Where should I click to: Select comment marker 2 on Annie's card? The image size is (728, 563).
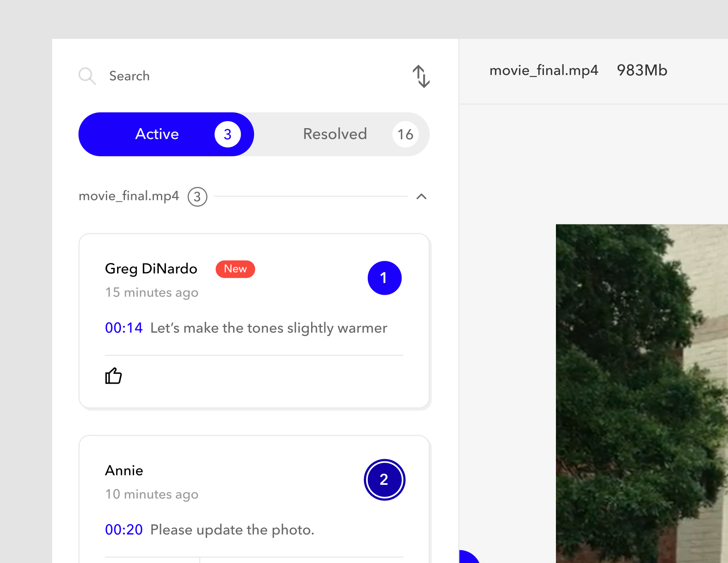384,480
